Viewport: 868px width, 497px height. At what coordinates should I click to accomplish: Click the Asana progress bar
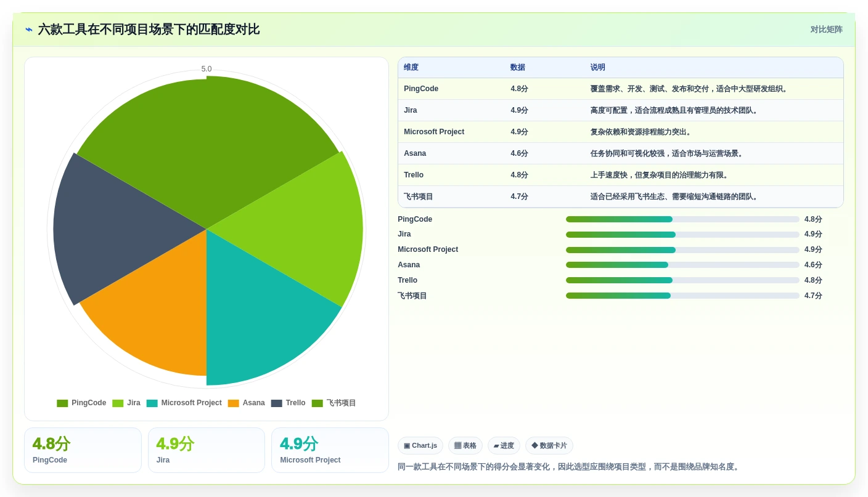682,265
